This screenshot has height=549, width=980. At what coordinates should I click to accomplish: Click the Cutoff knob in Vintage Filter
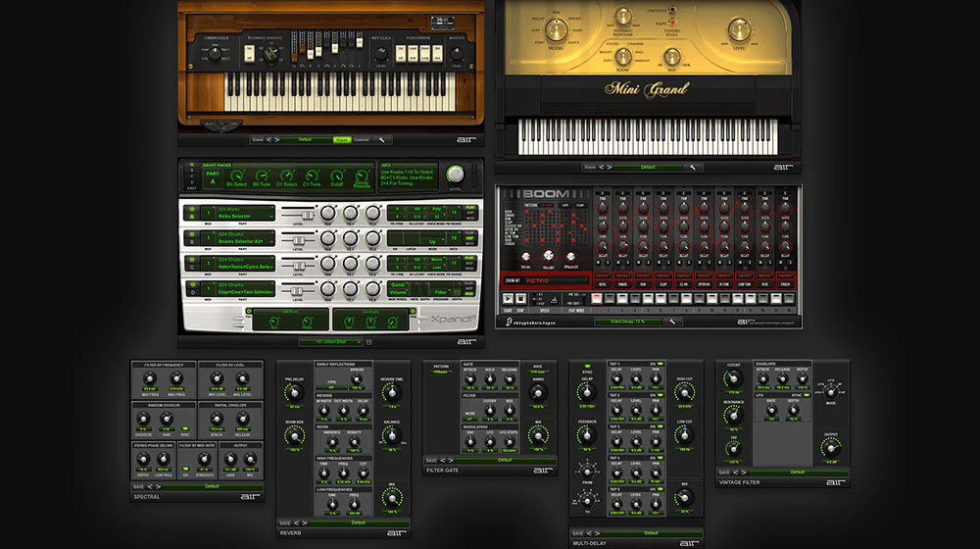[733, 378]
